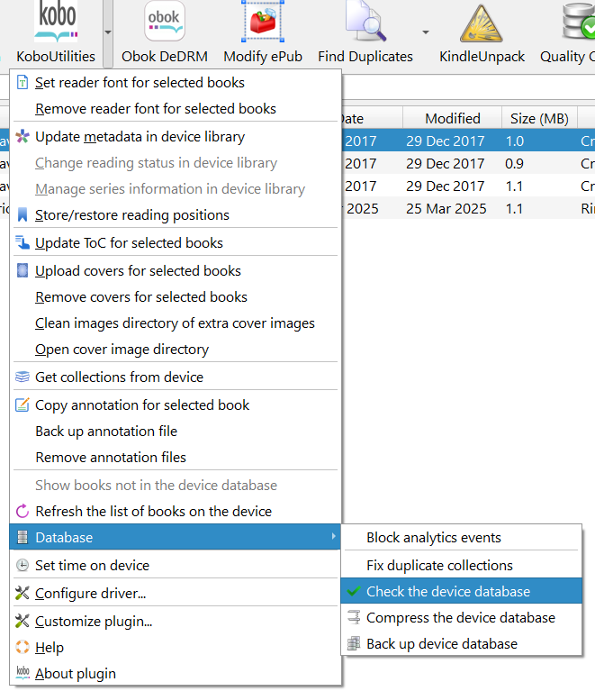The image size is (595, 700).
Task: Click the Help lifebuoy icon
Action: point(23,647)
